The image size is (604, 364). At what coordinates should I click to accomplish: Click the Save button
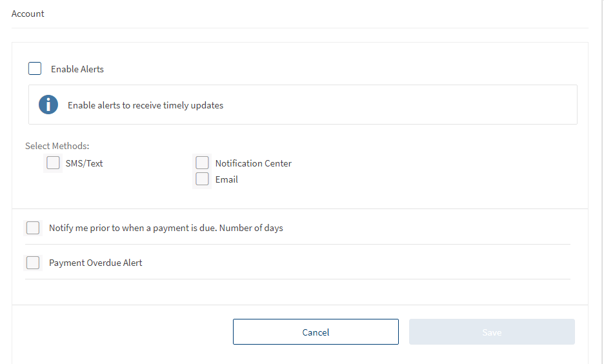click(x=491, y=332)
